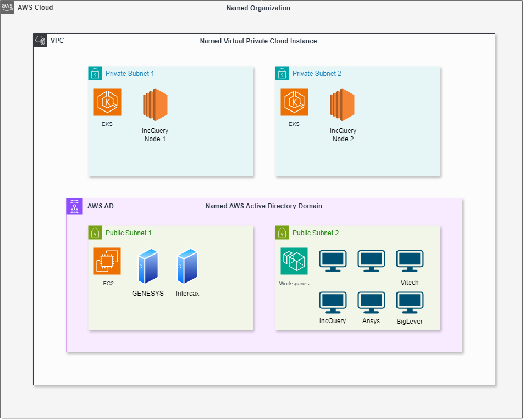Screen dimensions: 524x420
Task: Click the Private Subnet 1 lock icon
Action: [95, 73]
